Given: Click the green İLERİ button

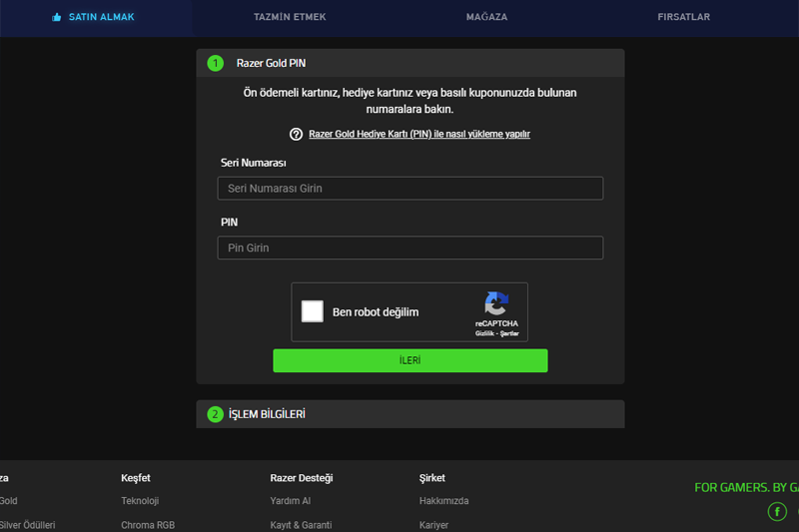Looking at the screenshot, I should (x=410, y=360).
